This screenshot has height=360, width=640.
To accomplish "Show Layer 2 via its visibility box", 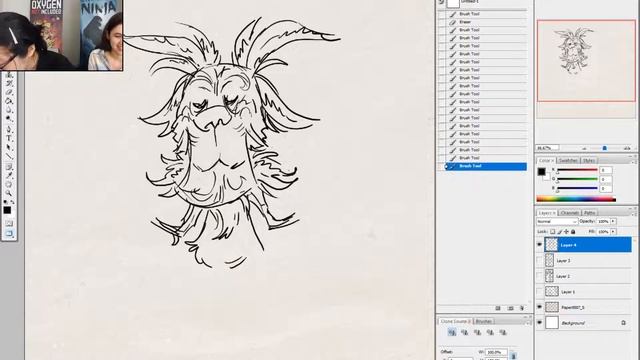I will pyautogui.click(x=539, y=276).
